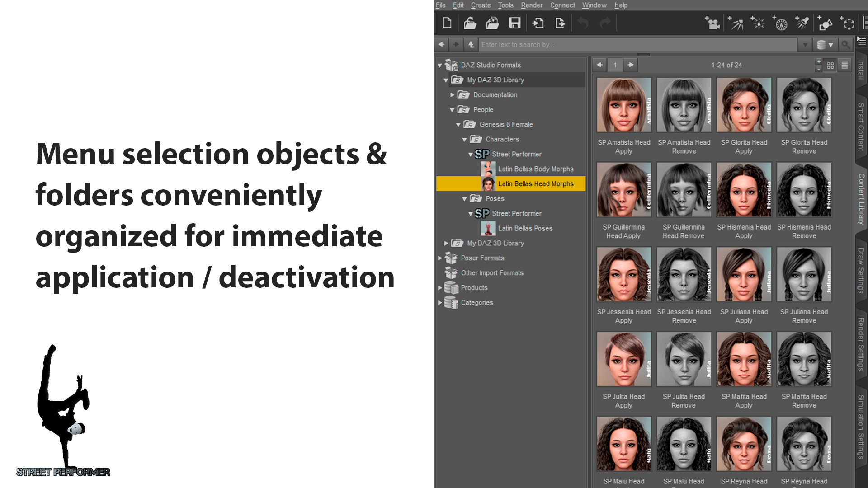Expand the Poser Formats tree node
The width and height of the screenshot is (868, 488).
coord(440,258)
